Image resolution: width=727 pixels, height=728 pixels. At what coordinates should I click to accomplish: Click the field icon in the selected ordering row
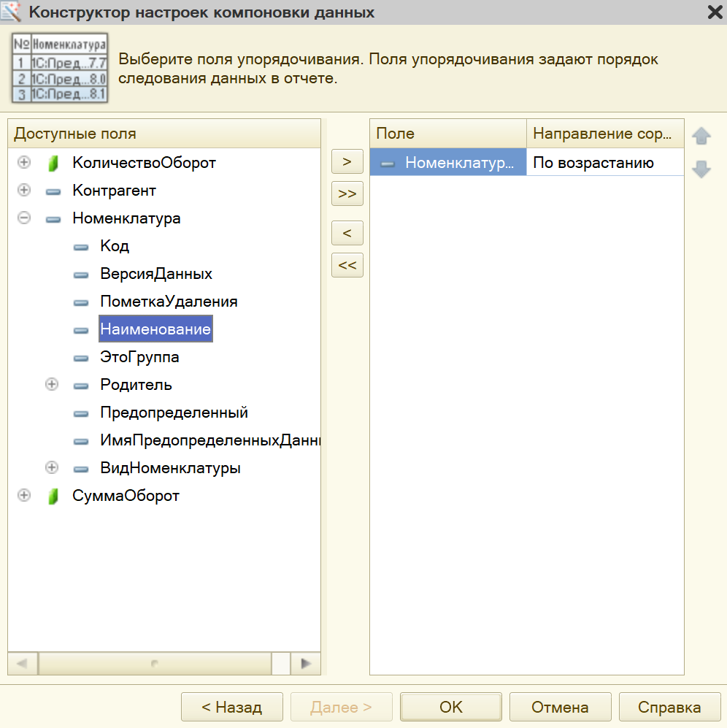(388, 164)
